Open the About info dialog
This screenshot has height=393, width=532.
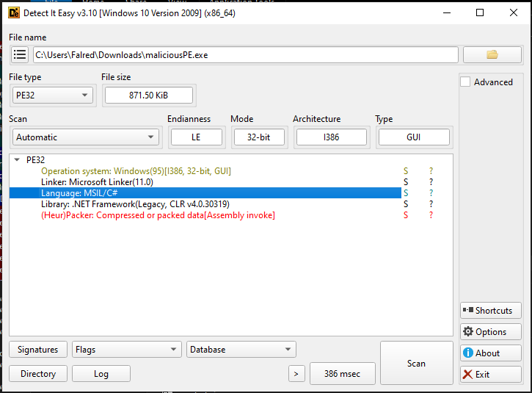point(490,353)
